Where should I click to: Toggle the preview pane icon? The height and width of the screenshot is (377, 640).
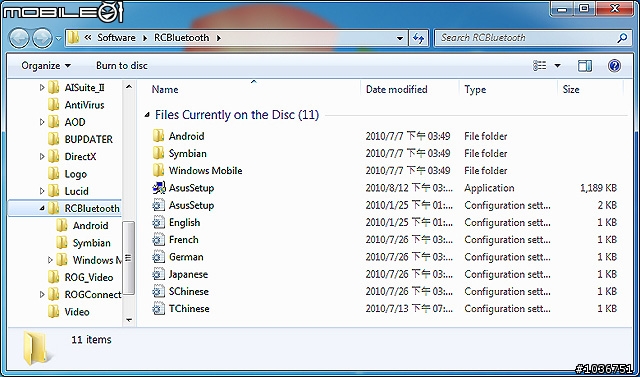(x=584, y=66)
